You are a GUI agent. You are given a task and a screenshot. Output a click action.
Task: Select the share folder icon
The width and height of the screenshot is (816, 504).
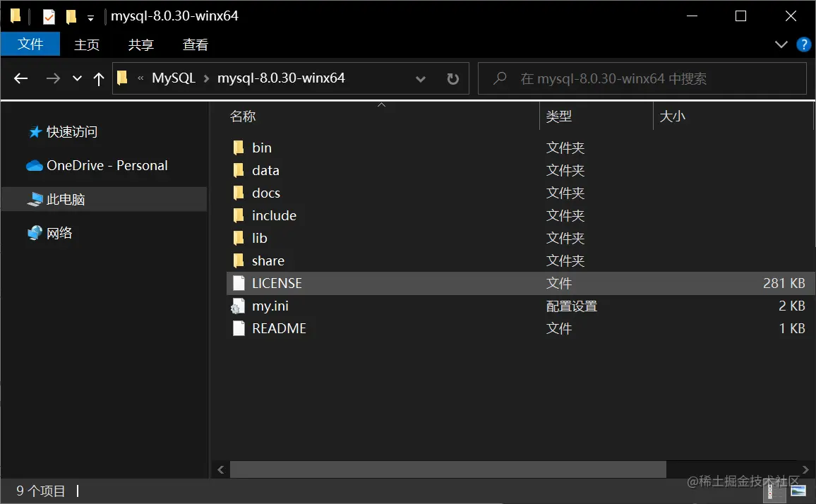pos(239,260)
